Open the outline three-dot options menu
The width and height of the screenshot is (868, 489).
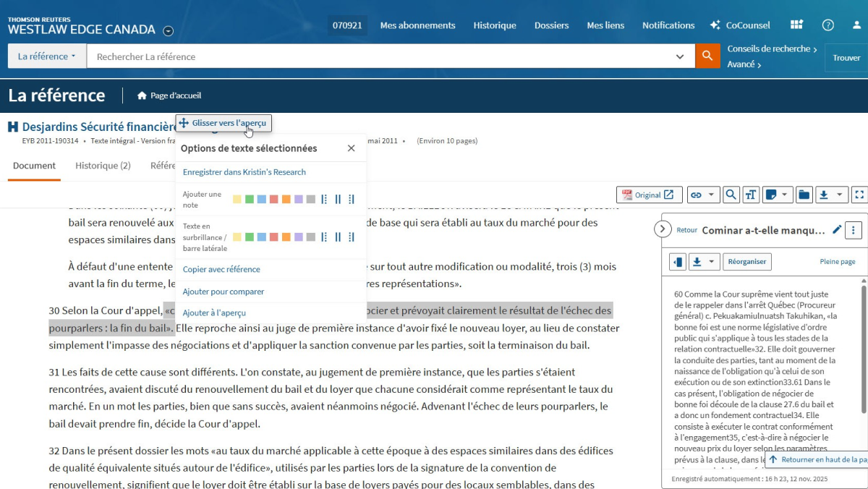coord(854,230)
